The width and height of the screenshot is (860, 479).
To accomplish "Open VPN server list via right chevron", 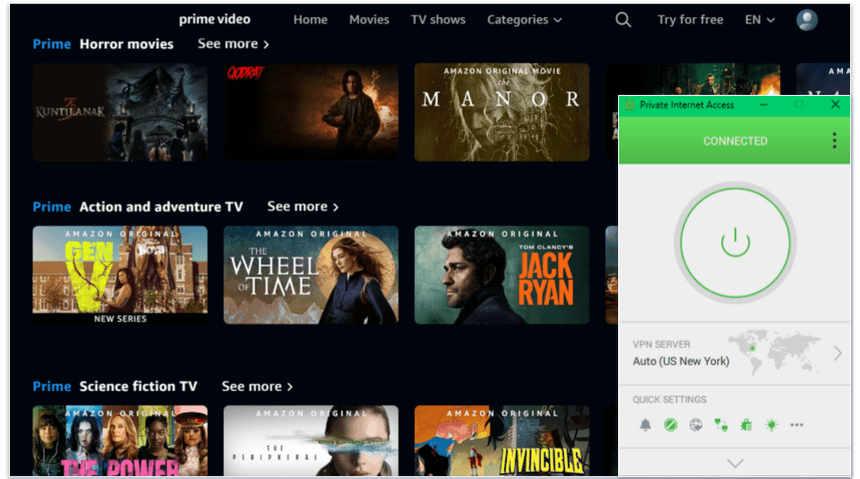I will pos(837,353).
